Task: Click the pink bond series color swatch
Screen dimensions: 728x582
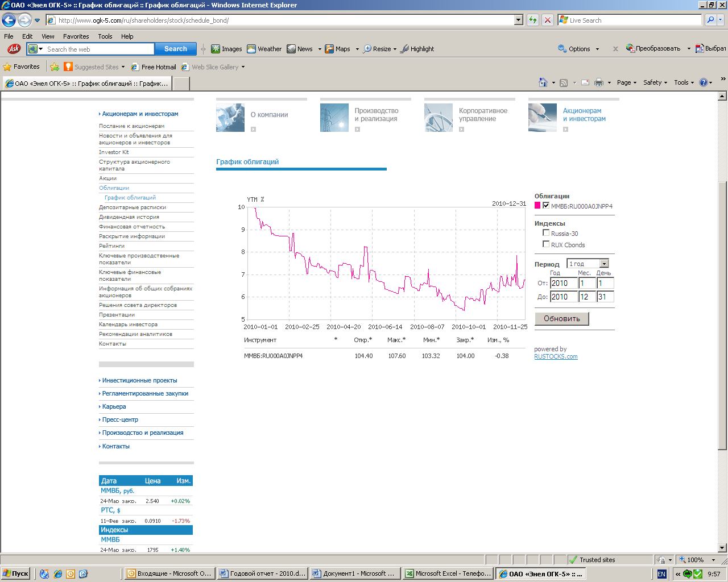Action: [537, 205]
